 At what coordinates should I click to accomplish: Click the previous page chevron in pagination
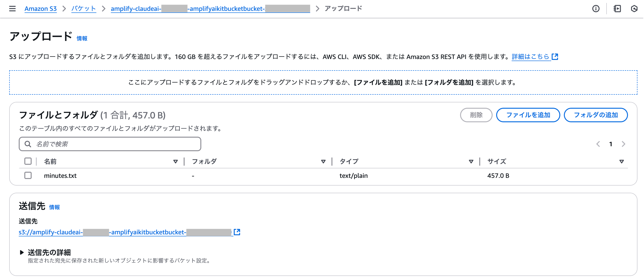tap(599, 144)
